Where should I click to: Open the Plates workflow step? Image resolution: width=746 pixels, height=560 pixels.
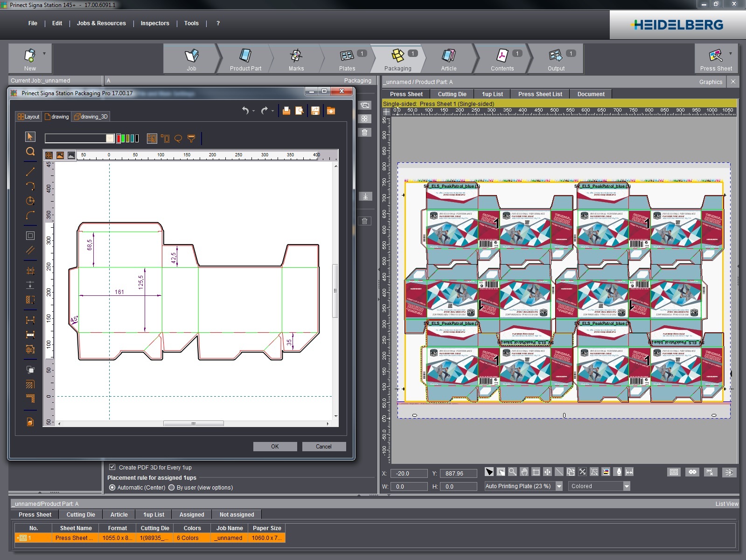347,59
